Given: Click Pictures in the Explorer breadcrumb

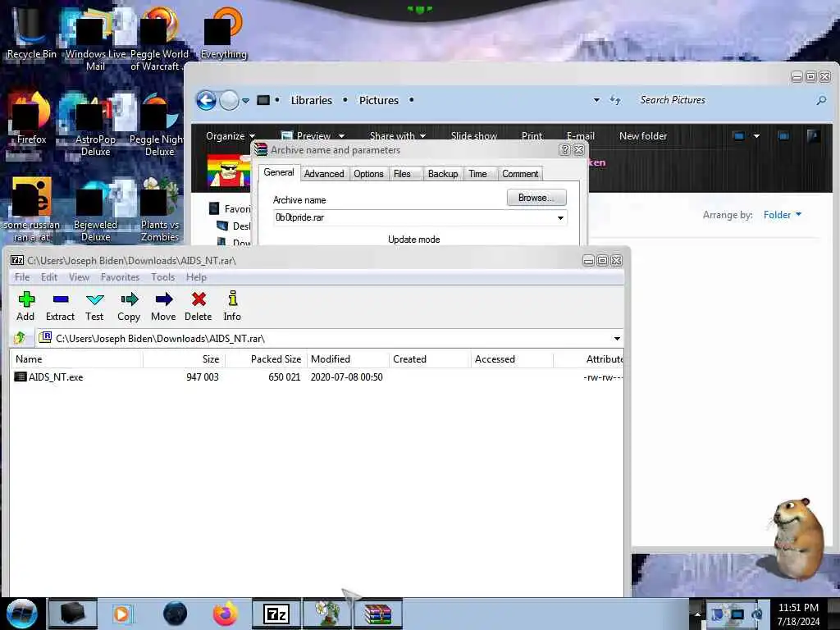Looking at the screenshot, I should coord(379,100).
